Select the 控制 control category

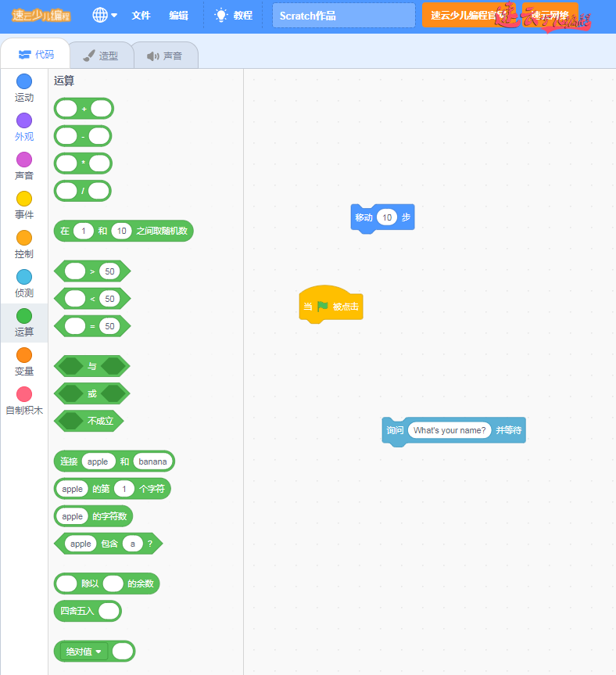[24, 244]
